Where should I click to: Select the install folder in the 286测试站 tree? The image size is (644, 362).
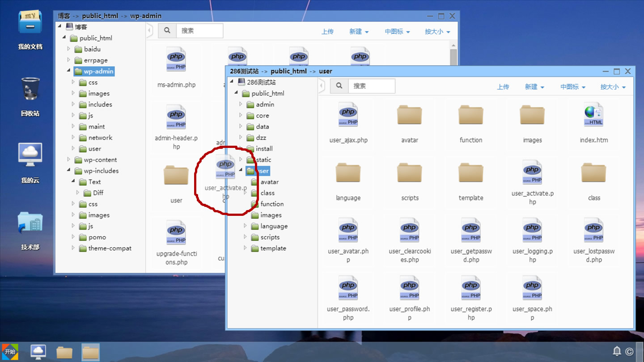pos(264,148)
